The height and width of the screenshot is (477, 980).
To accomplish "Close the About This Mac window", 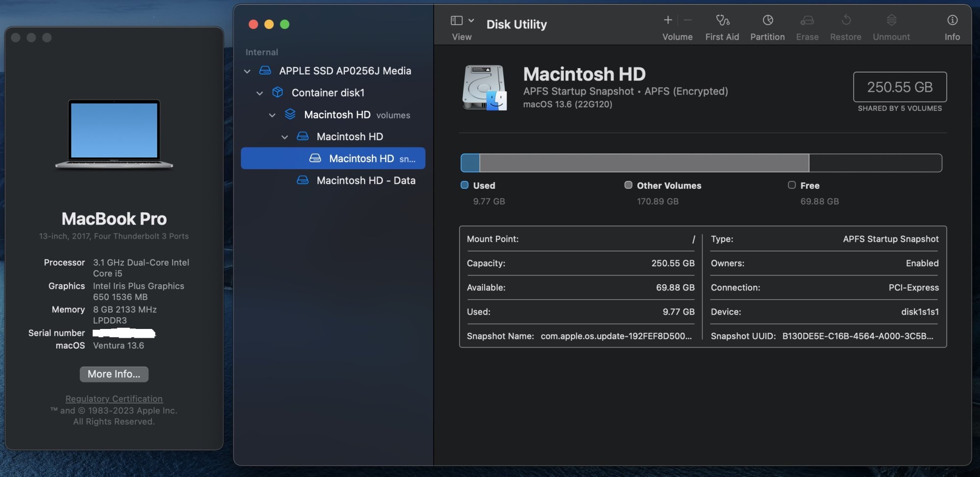I will (16, 38).
